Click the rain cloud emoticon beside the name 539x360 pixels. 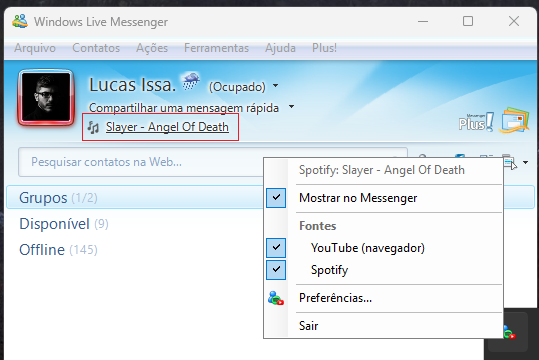pos(191,81)
